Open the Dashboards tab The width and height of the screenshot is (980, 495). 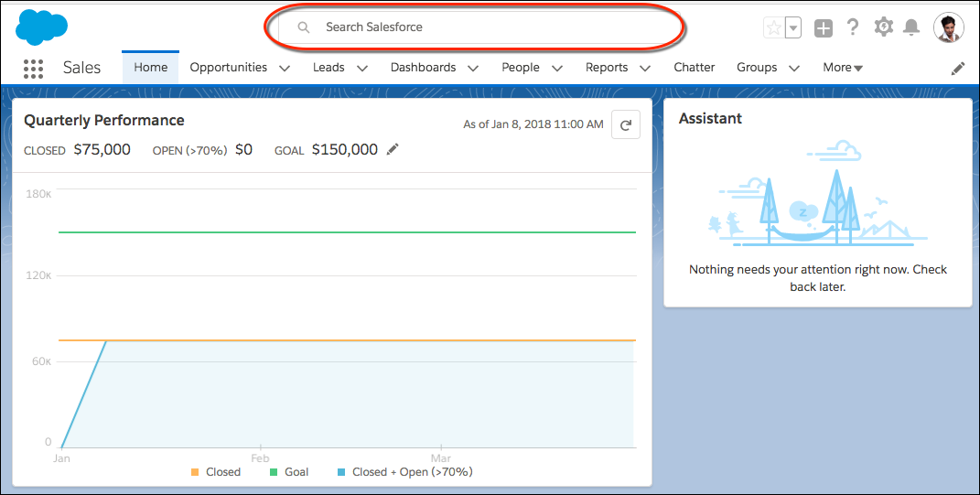click(423, 67)
